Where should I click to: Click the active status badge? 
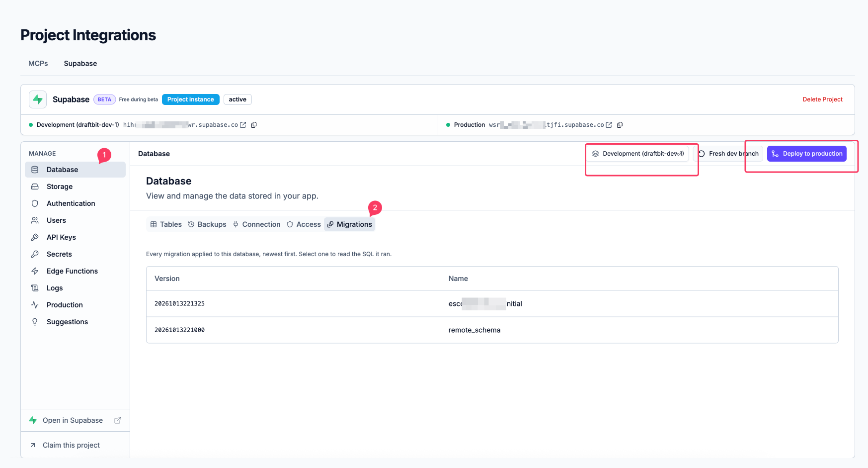coord(237,99)
